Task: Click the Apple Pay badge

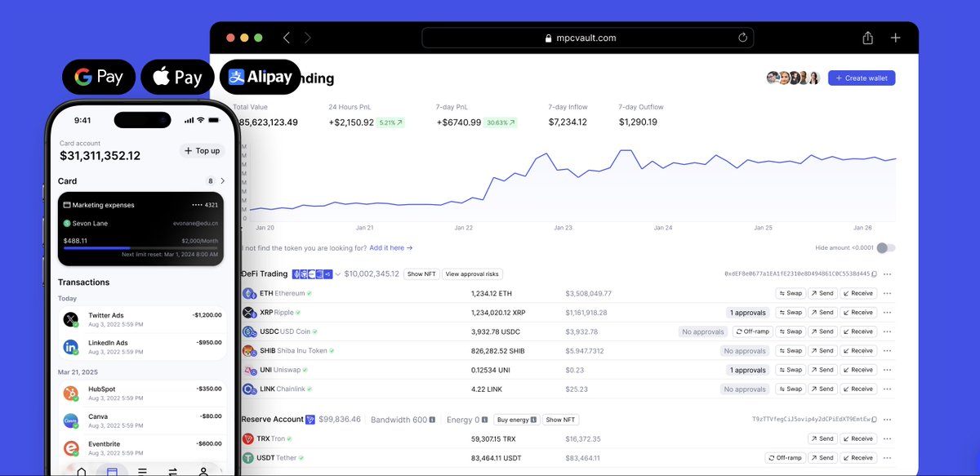Action: 177,77
